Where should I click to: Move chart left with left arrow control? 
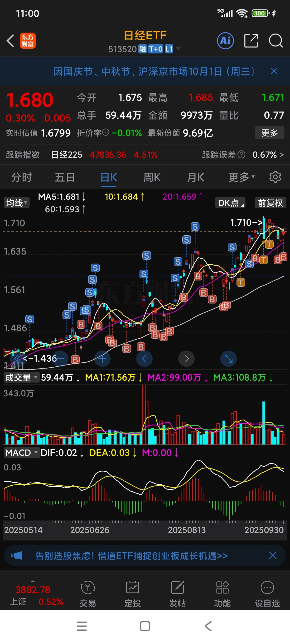pyautogui.click(x=144, y=359)
